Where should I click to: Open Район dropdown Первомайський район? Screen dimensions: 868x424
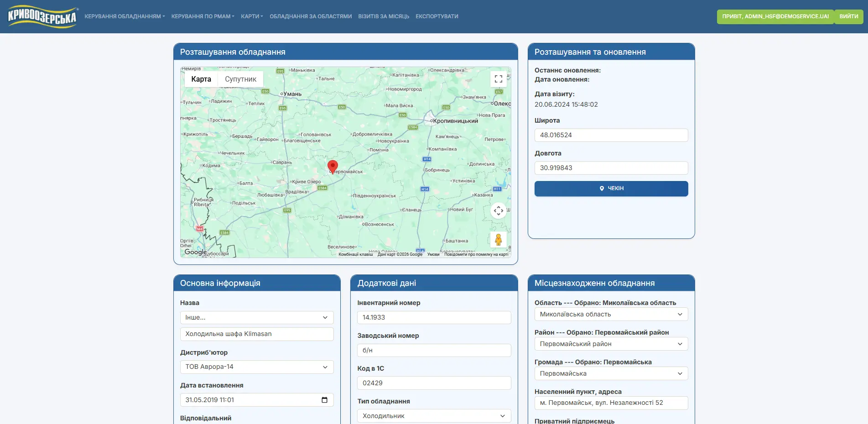pyautogui.click(x=611, y=344)
